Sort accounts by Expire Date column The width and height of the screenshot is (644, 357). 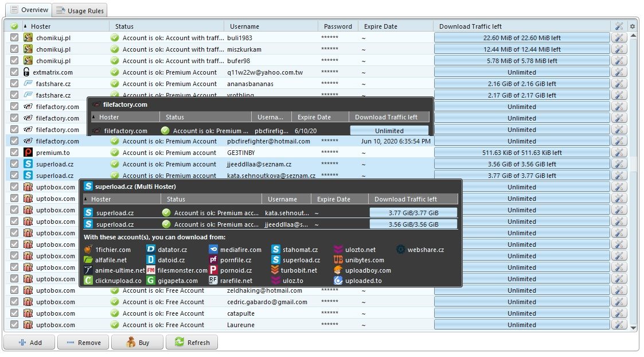(x=380, y=26)
